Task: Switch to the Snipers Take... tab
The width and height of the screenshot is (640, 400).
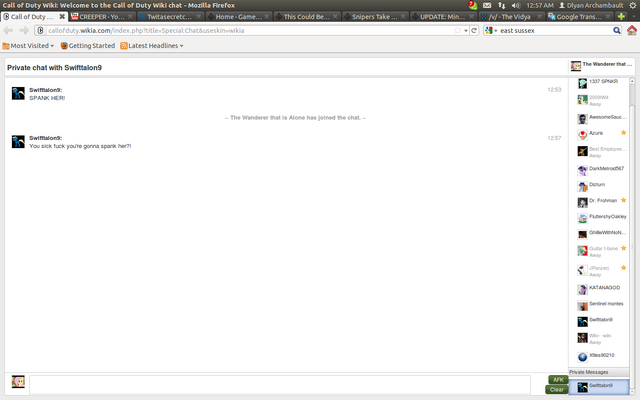Action: [x=375, y=17]
